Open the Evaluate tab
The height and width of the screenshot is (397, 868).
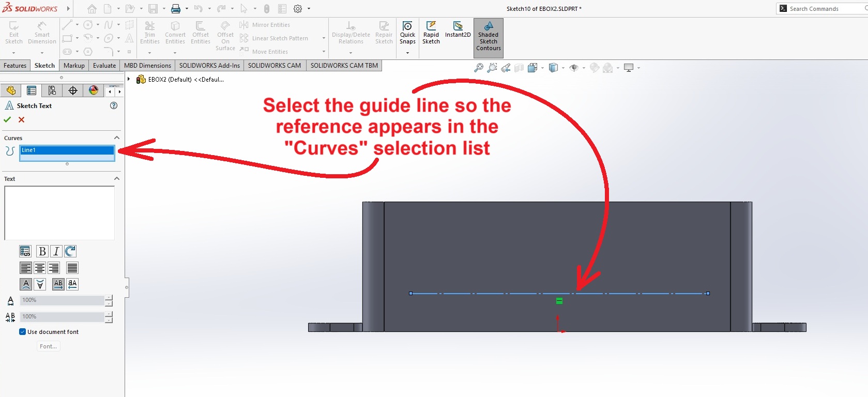pyautogui.click(x=104, y=66)
